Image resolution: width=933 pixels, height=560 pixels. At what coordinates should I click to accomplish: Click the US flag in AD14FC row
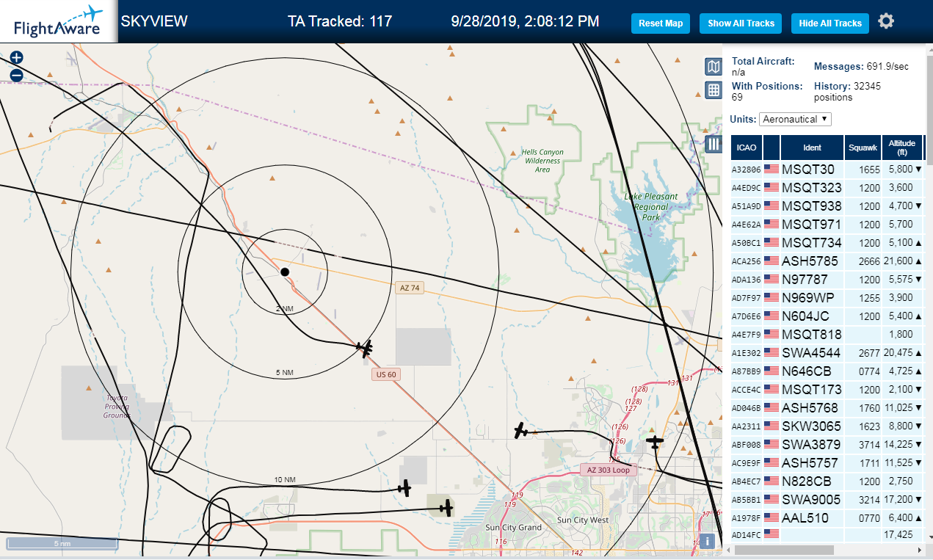click(772, 534)
